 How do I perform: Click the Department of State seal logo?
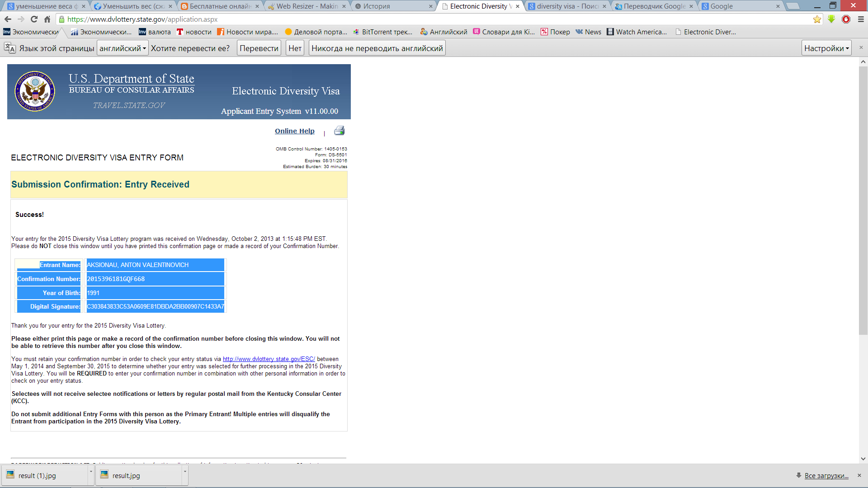pyautogui.click(x=35, y=91)
